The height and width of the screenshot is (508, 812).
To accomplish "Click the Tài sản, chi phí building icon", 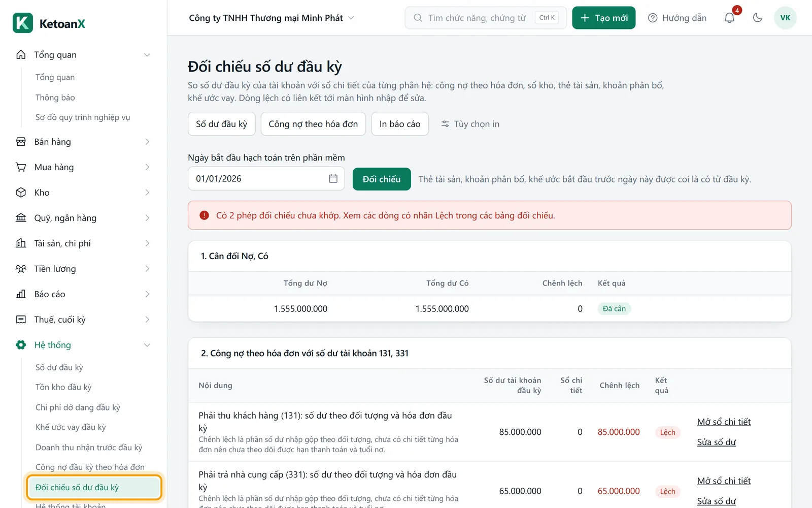I will point(21,243).
